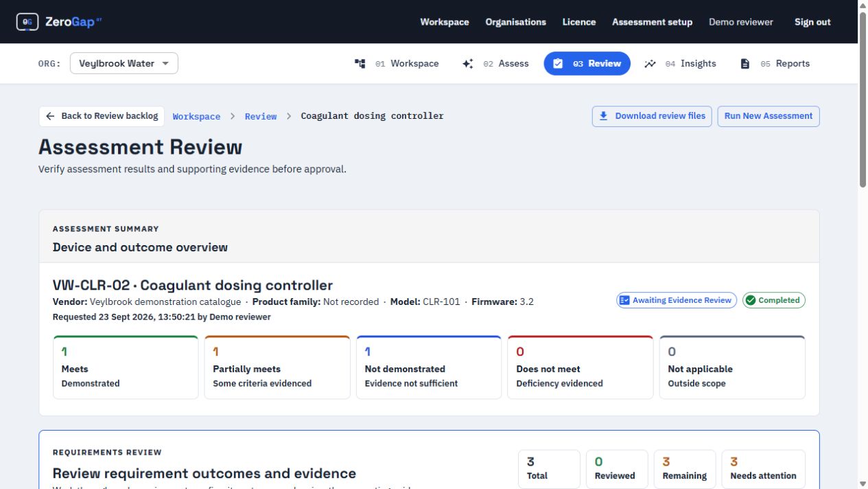Click the Review checkmark icon

coord(558,63)
